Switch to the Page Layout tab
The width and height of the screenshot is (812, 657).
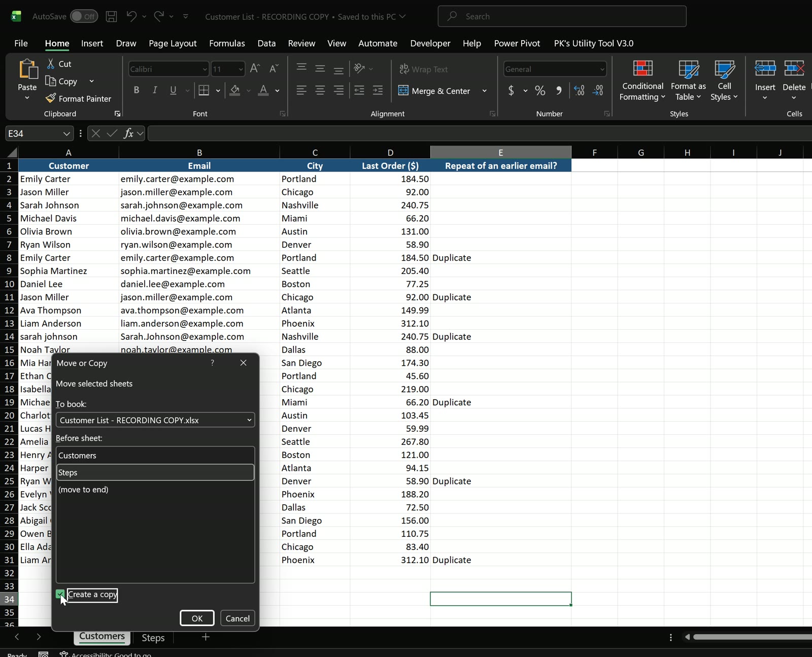click(173, 43)
